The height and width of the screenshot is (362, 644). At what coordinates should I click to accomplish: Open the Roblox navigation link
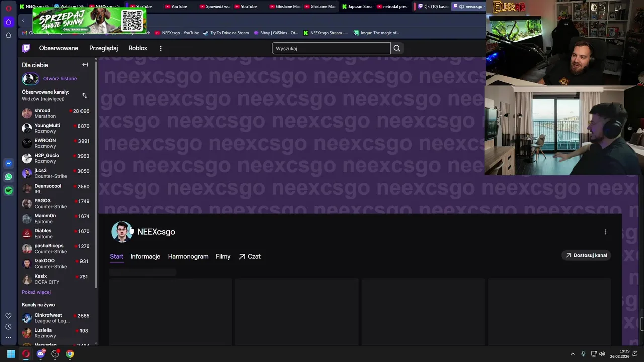138,48
